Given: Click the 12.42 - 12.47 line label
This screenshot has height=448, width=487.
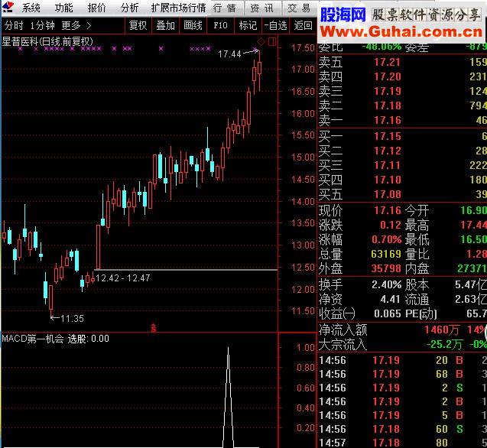Looking at the screenshot, I should point(123,278).
